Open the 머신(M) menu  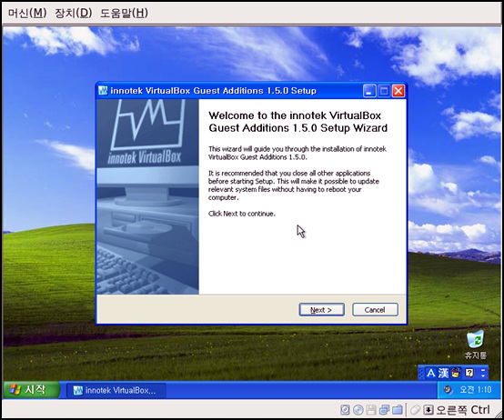click(27, 13)
